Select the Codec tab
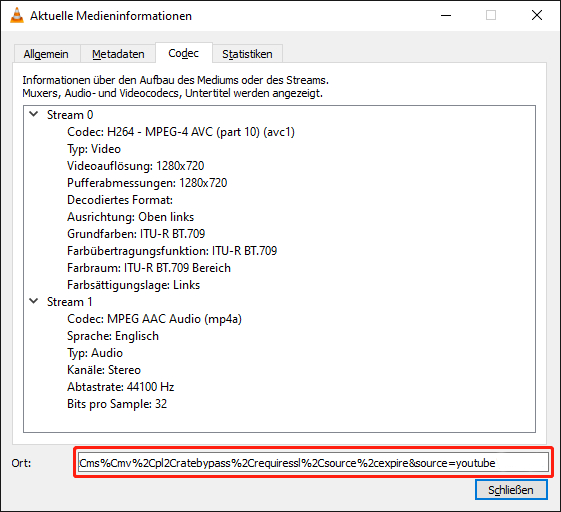Viewport: 561px width, 512px height. 184,53
